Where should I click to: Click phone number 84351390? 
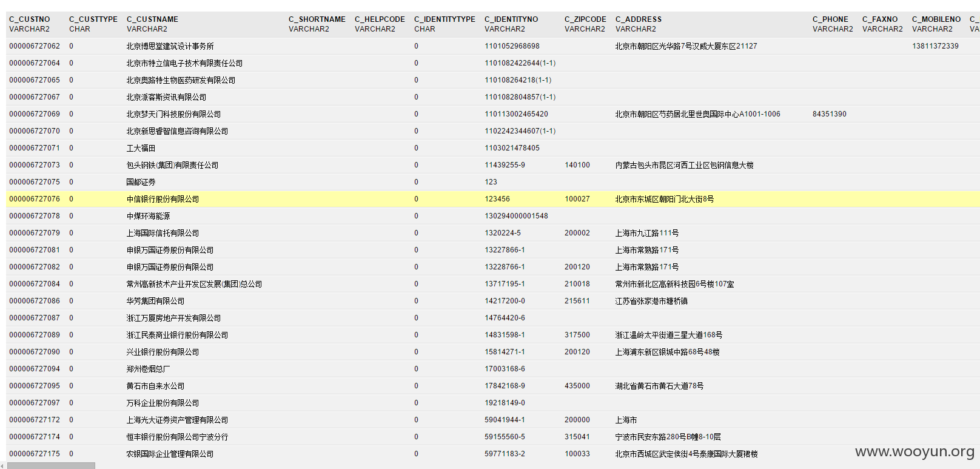[829, 114]
